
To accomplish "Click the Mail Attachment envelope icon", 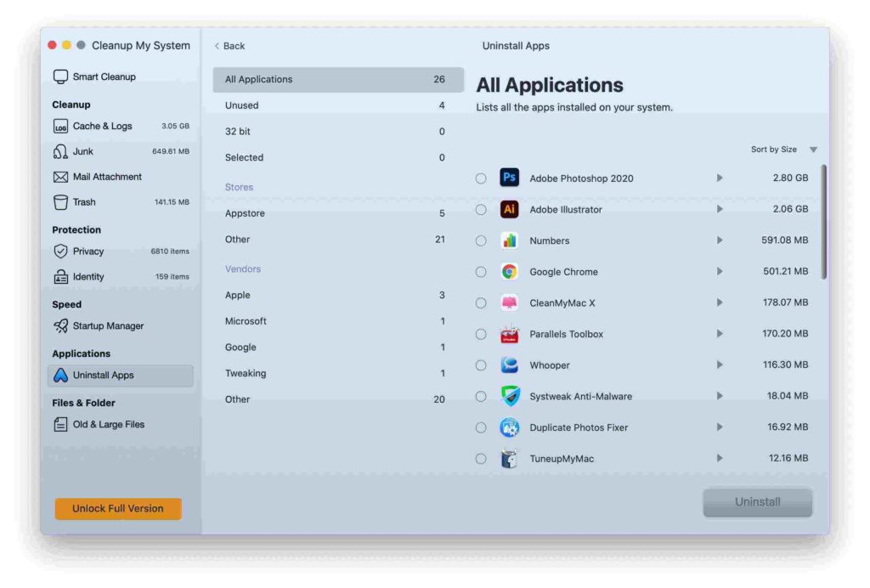I will click(60, 177).
